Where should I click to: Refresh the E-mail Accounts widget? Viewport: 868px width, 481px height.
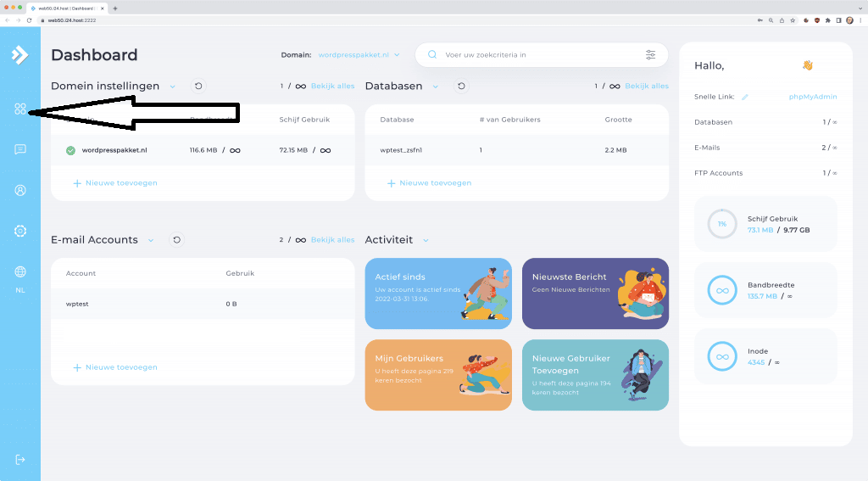176,240
